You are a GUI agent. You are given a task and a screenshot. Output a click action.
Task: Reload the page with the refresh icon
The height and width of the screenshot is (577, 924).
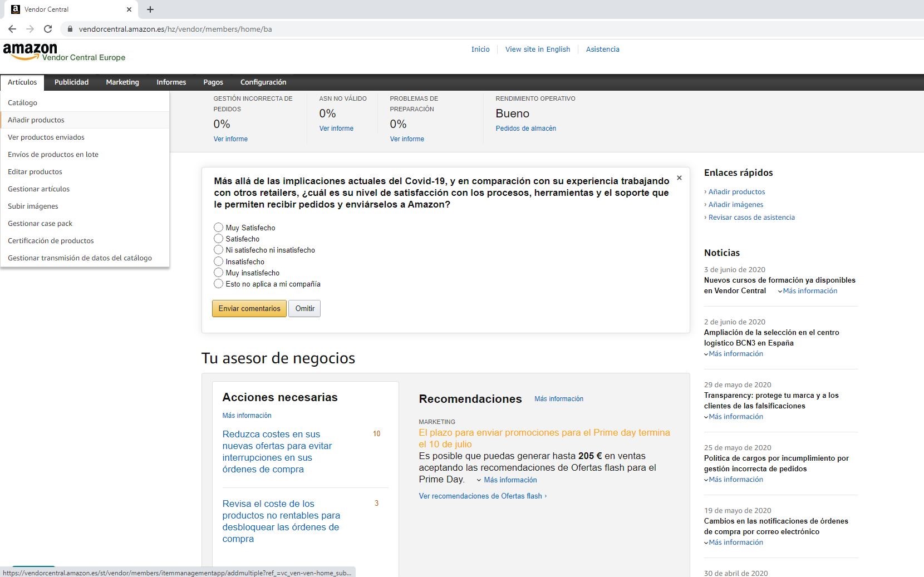48,29
